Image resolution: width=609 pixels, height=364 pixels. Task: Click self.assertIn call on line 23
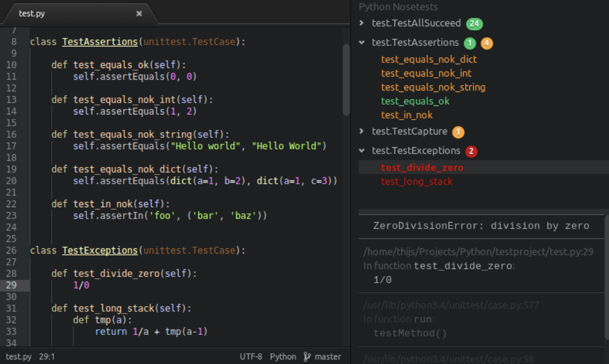coord(170,216)
